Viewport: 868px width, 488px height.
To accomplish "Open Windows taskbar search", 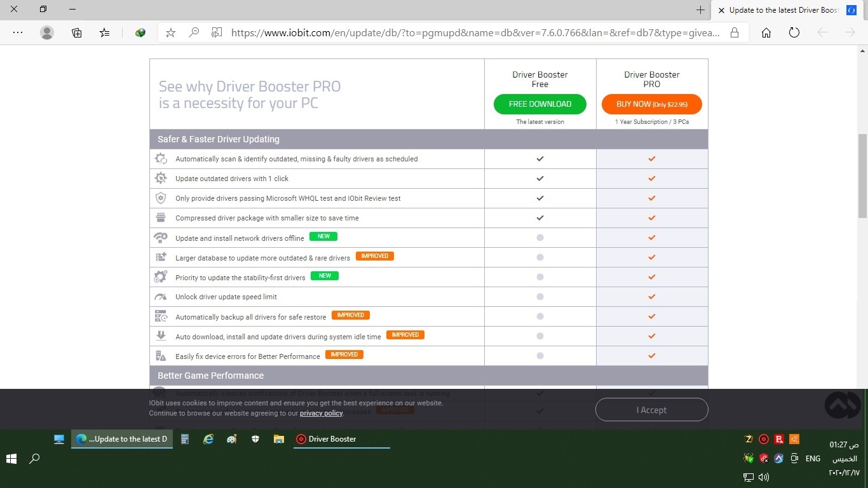I will click(x=35, y=458).
